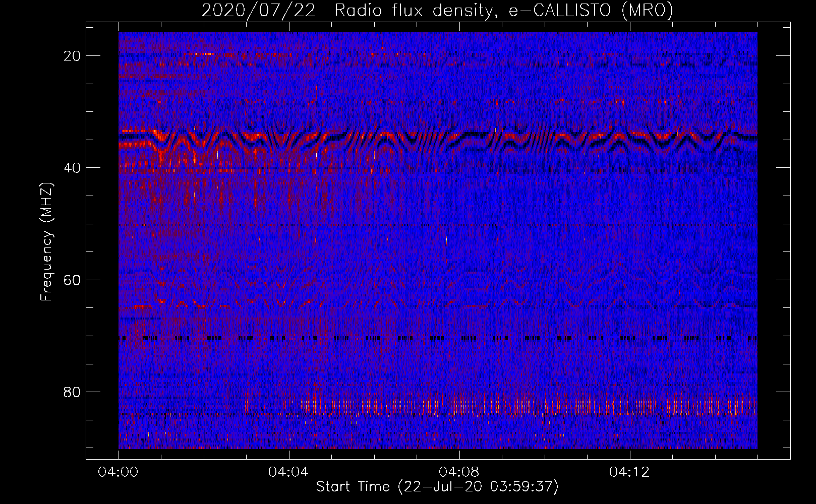816x504 pixels.
Task: Click the 04:04 time tick label
Action: point(289,472)
